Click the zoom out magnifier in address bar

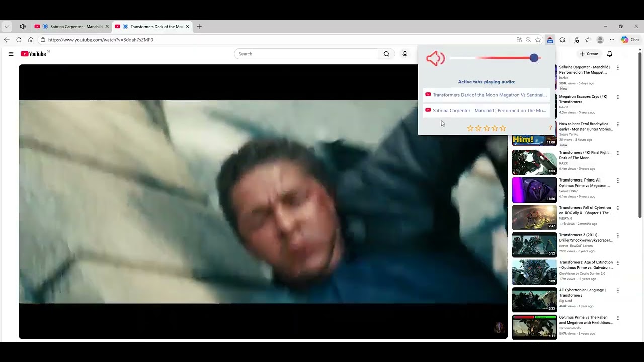pyautogui.click(x=528, y=40)
